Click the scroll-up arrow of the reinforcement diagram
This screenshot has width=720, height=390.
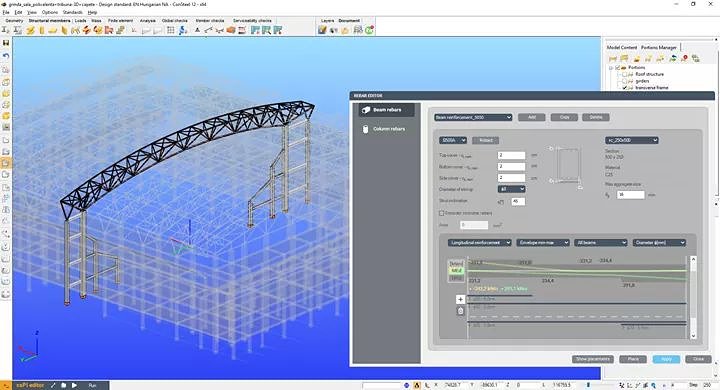[693, 260]
